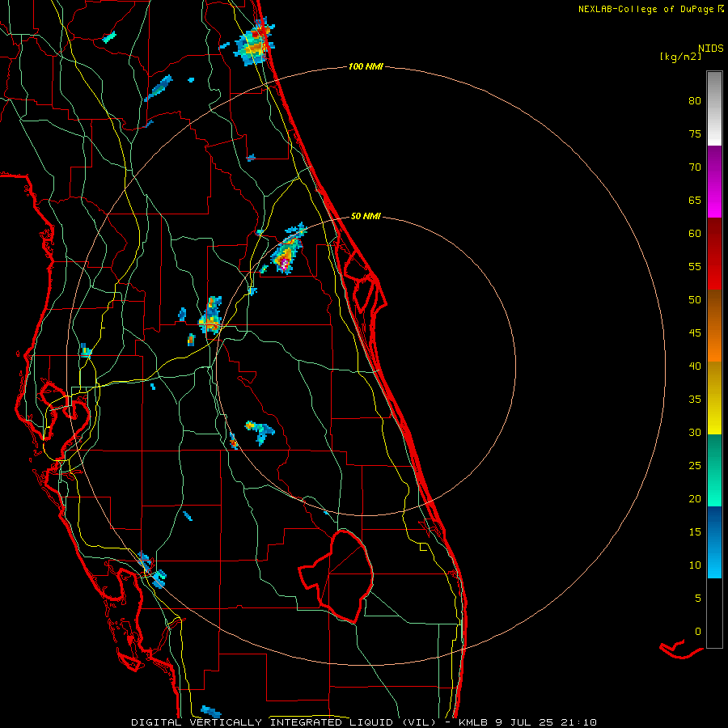Image resolution: width=728 pixels, height=728 pixels.
Task: Select the 100 NMI range ring label
Action: [x=366, y=66]
